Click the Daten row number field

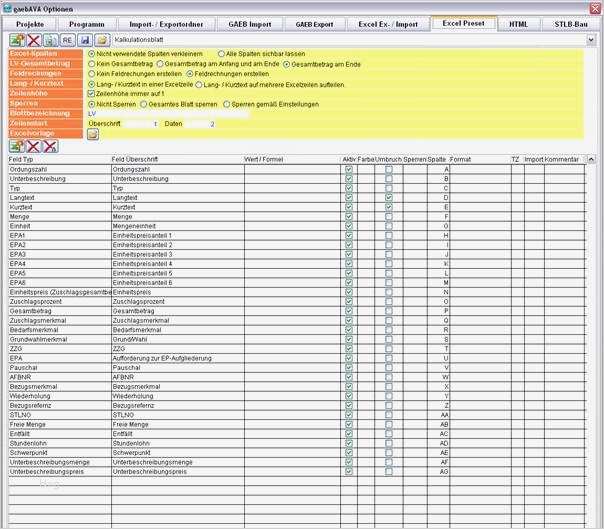(200, 124)
